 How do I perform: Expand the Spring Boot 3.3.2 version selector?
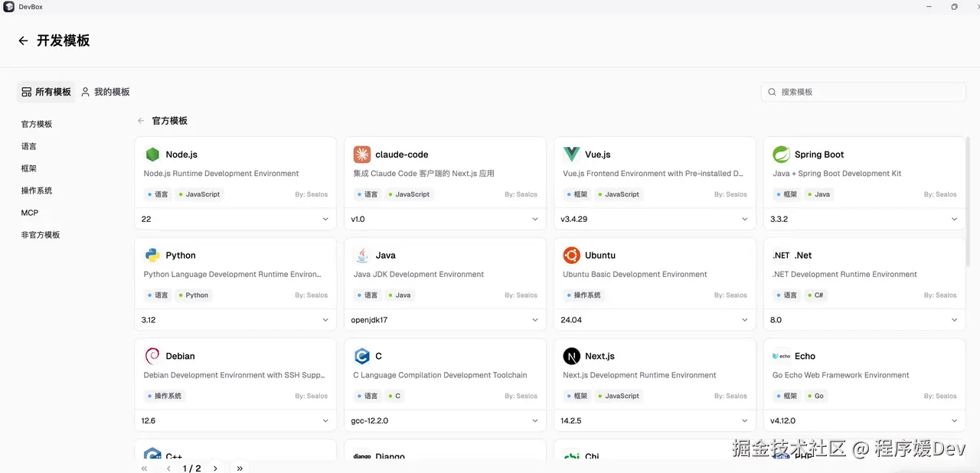[864, 219]
